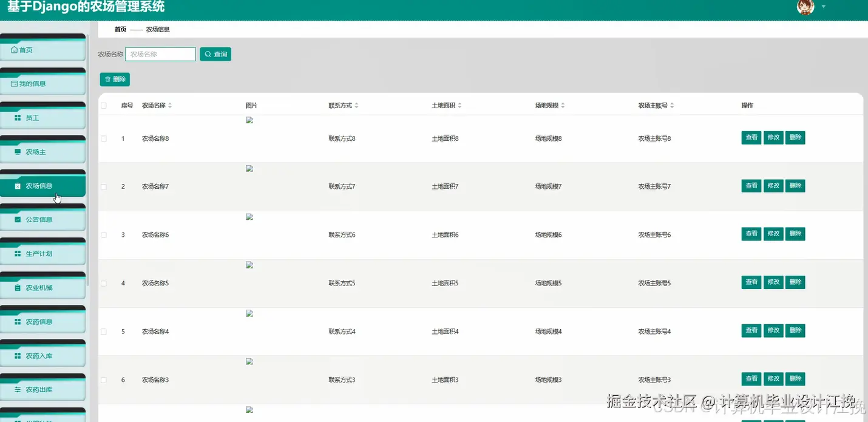This screenshot has height=422, width=868.
Task: Click the broken image in row 农场名称4
Action: [249, 313]
